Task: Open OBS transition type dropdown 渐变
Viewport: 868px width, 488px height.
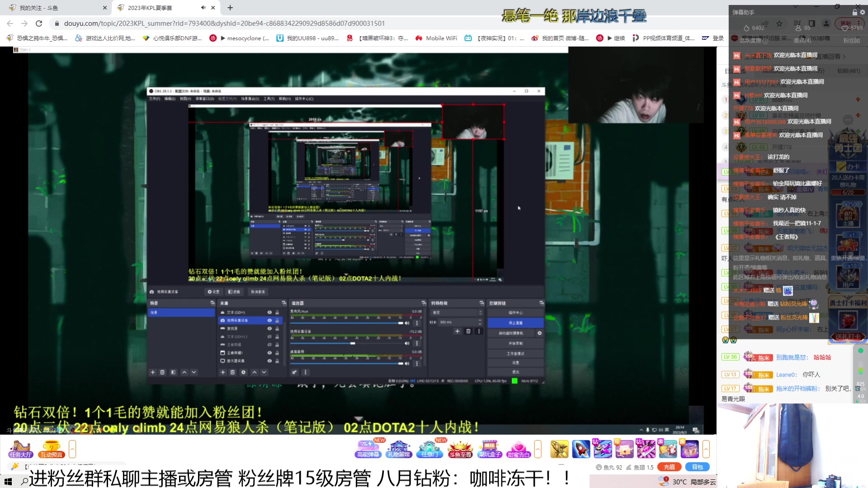Action: click(457, 312)
